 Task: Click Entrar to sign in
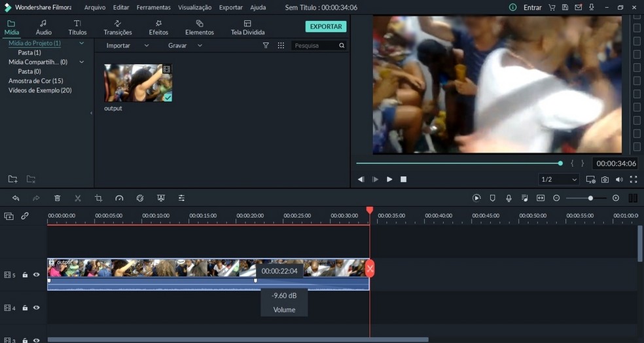pos(532,7)
